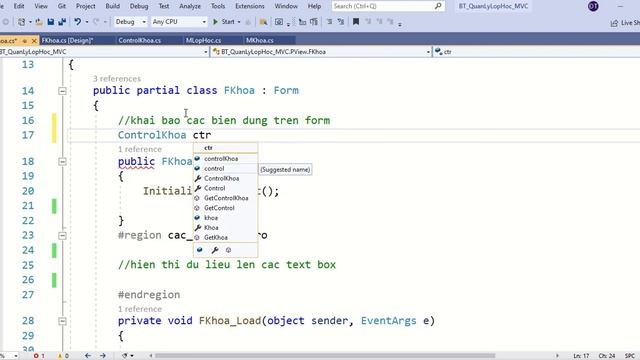Click the red error count indicator

click(39, 356)
